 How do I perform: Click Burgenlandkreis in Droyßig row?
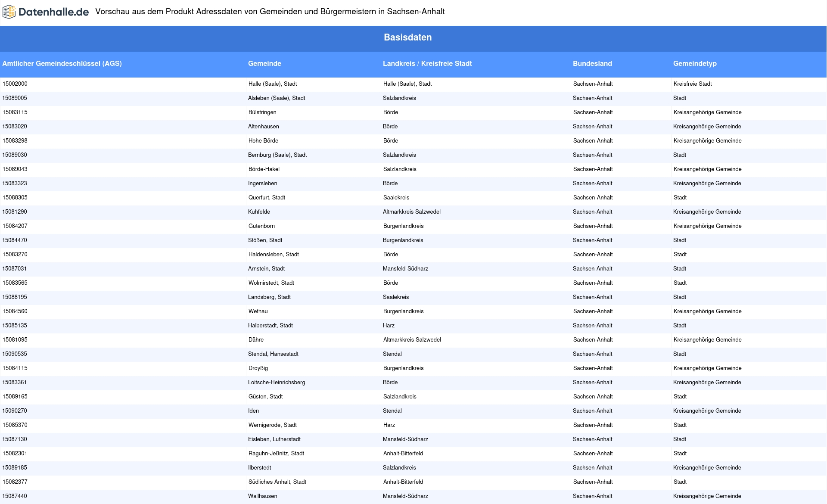tap(404, 368)
